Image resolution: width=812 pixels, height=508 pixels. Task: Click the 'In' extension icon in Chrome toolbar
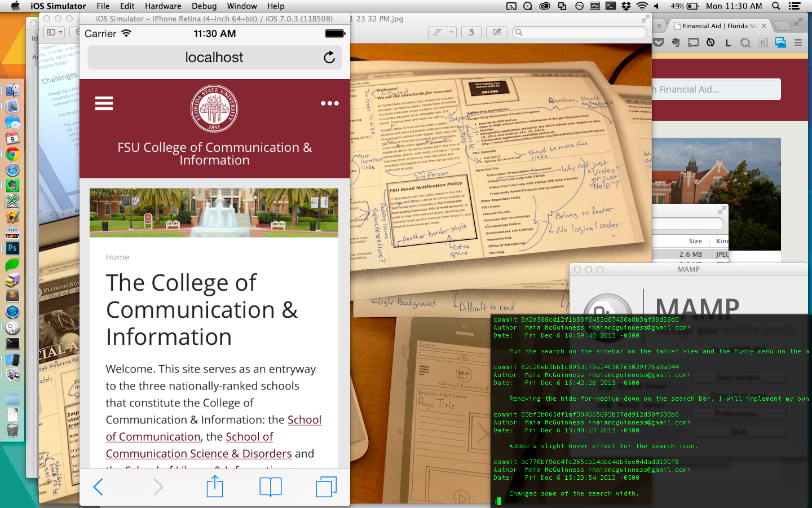click(763, 42)
